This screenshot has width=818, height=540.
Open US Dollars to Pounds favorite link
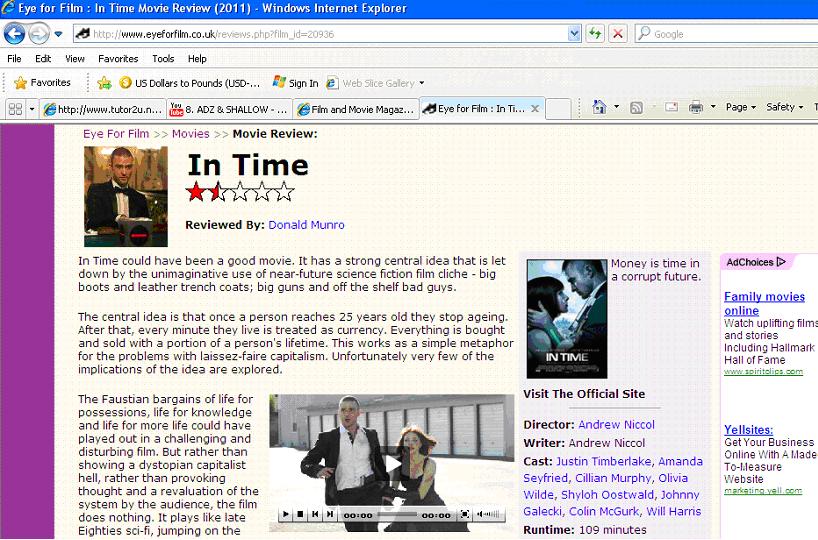point(190,83)
